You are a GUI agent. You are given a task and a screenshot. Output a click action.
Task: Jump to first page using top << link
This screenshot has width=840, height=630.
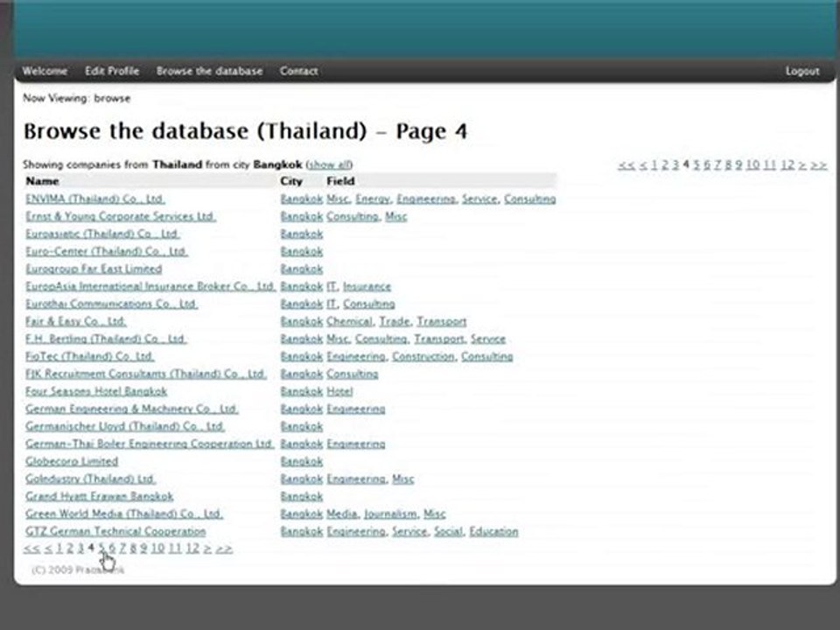click(x=626, y=164)
